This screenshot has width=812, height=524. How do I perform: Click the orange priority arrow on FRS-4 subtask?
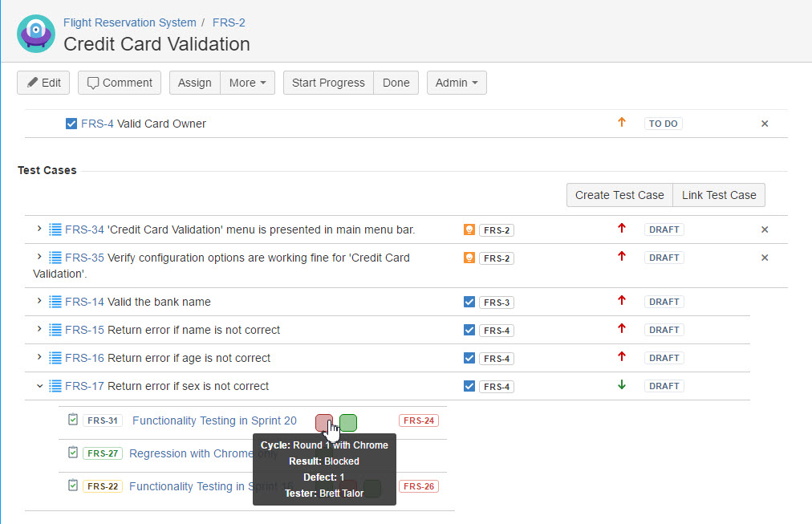click(621, 123)
